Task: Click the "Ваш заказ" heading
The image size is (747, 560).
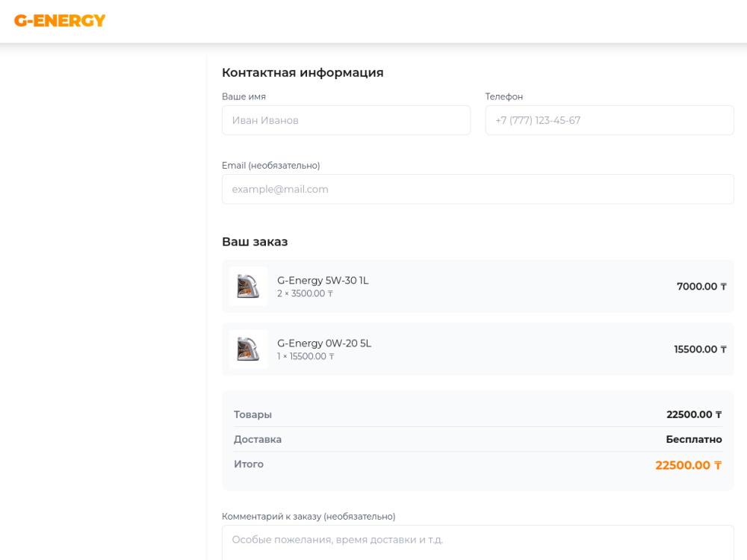Action: [x=255, y=241]
